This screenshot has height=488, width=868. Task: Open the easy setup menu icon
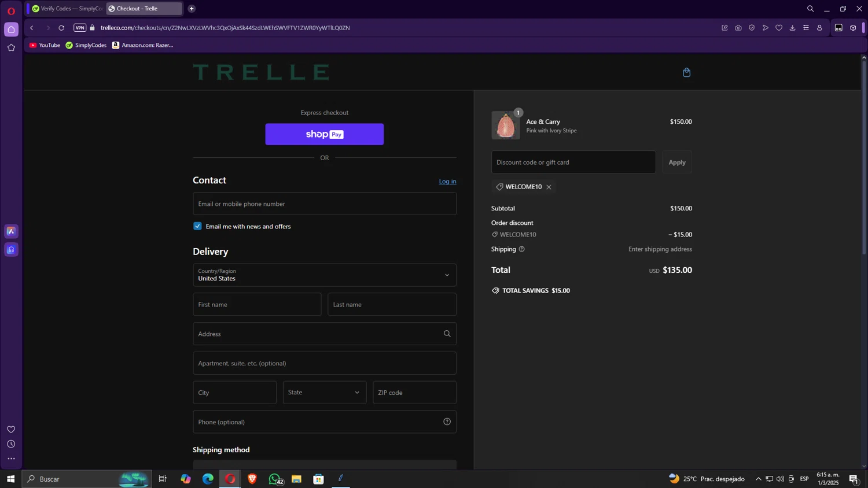click(x=806, y=28)
